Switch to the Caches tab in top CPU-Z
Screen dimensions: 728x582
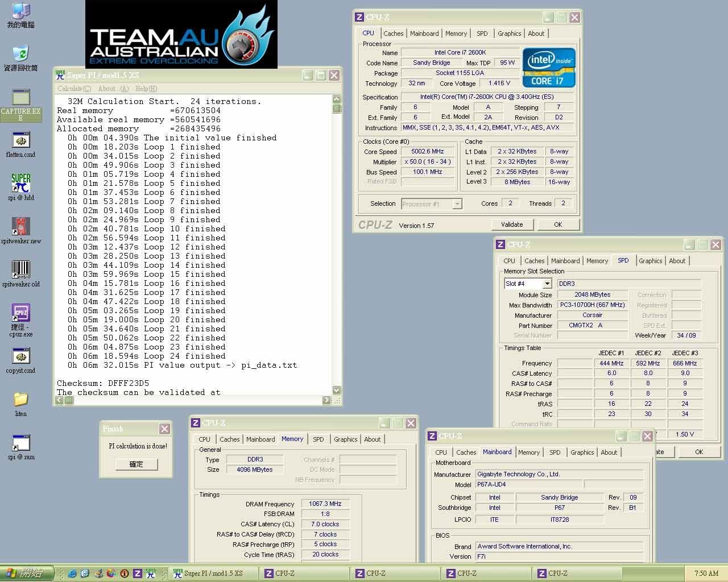(393, 34)
